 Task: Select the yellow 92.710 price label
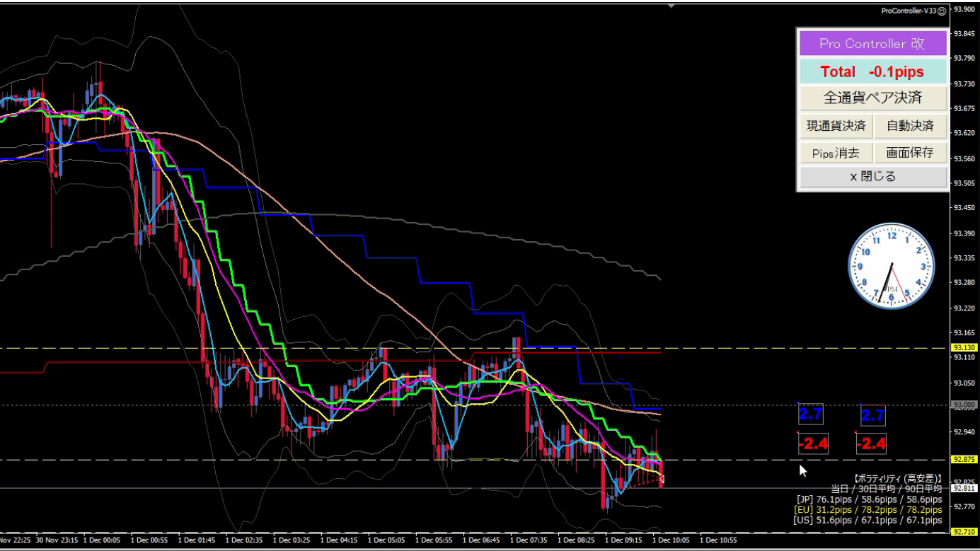click(964, 532)
